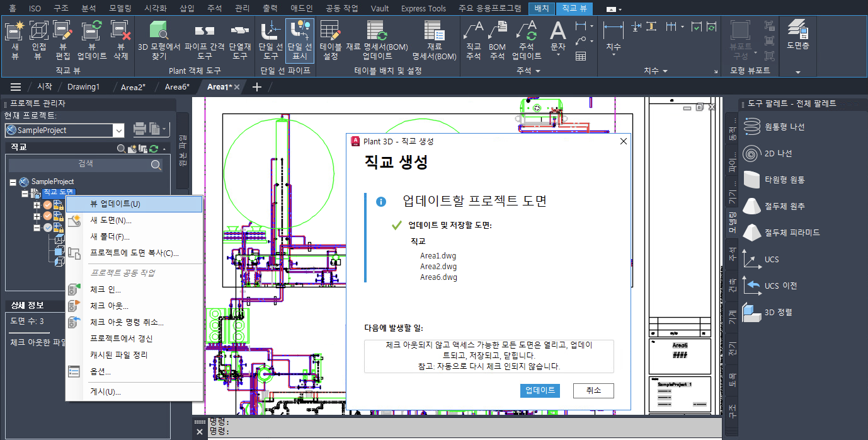The width and height of the screenshot is (868, 440).
Task: Click the leader icon in 주석 panel
Action: pyautogui.click(x=581, y=41)
